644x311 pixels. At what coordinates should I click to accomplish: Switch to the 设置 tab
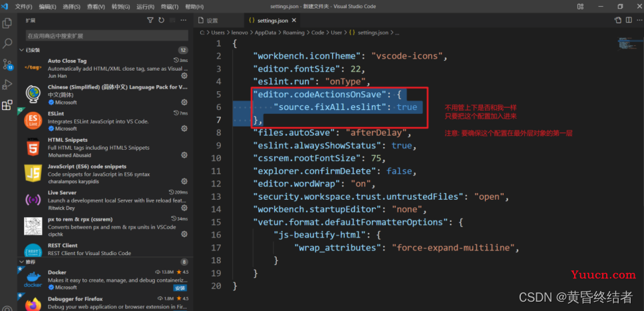click(218, 21)
